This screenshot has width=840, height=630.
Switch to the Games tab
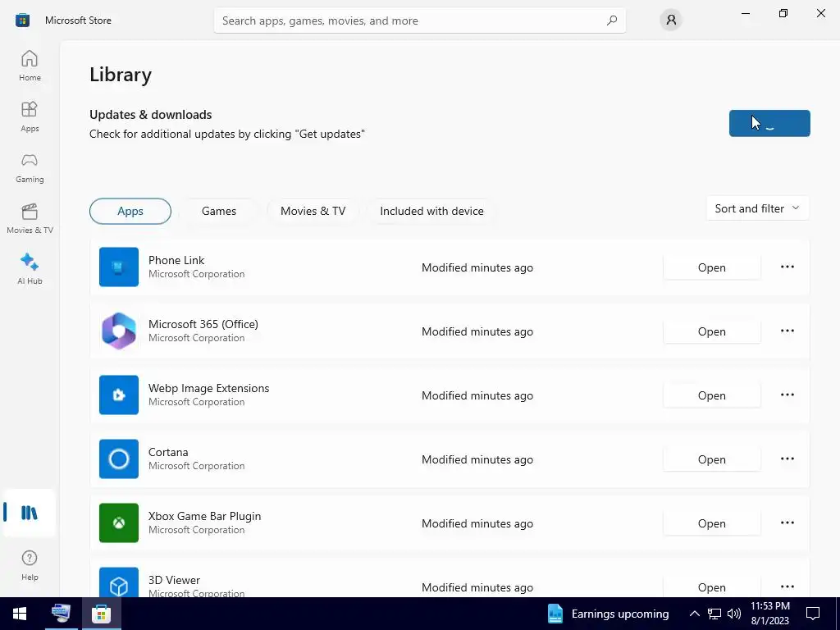click(x=218, y=211)
